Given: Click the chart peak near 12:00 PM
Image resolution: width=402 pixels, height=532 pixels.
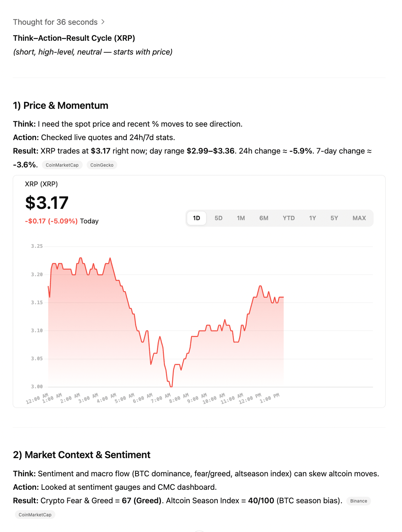Looking at the screenshot, I should pyautogui.click(x=260, y=286).
